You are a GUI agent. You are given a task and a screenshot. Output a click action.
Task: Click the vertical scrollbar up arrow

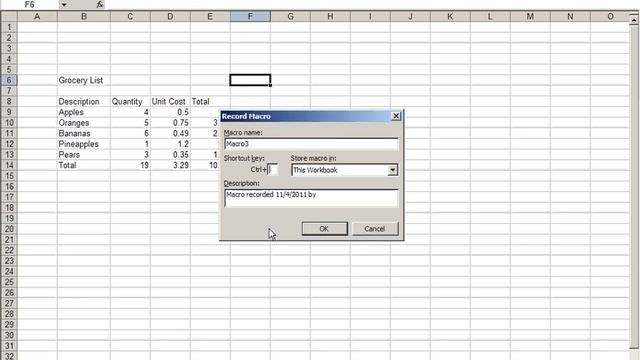point(634,19)
